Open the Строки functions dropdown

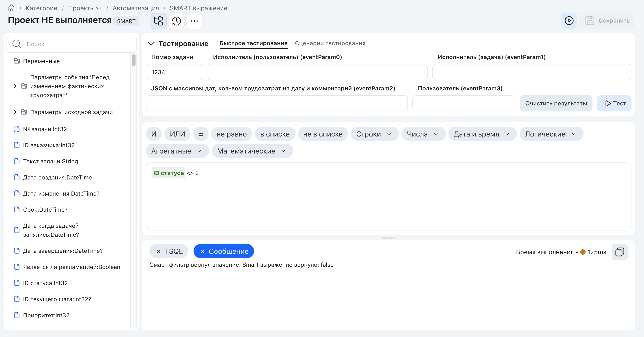coord(374,134)
